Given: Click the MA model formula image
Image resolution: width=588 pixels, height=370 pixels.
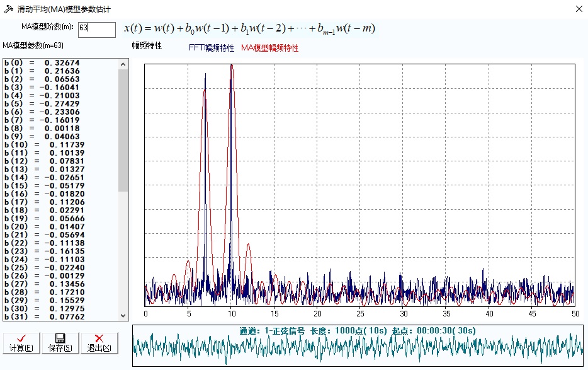Looking at the screenshot, I should [250, 29].
